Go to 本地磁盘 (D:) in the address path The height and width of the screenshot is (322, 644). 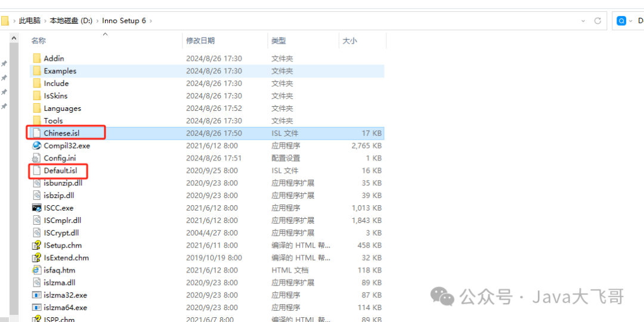tap(70, 20)
